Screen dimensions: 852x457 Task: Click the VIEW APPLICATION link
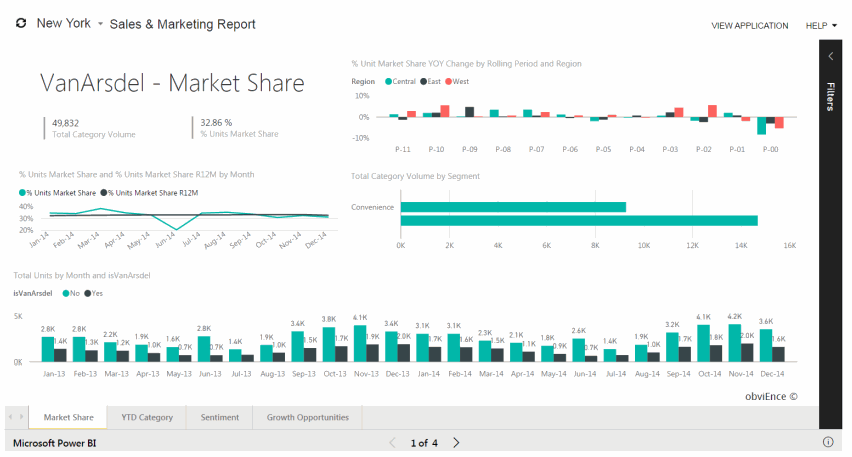[749, 26]
